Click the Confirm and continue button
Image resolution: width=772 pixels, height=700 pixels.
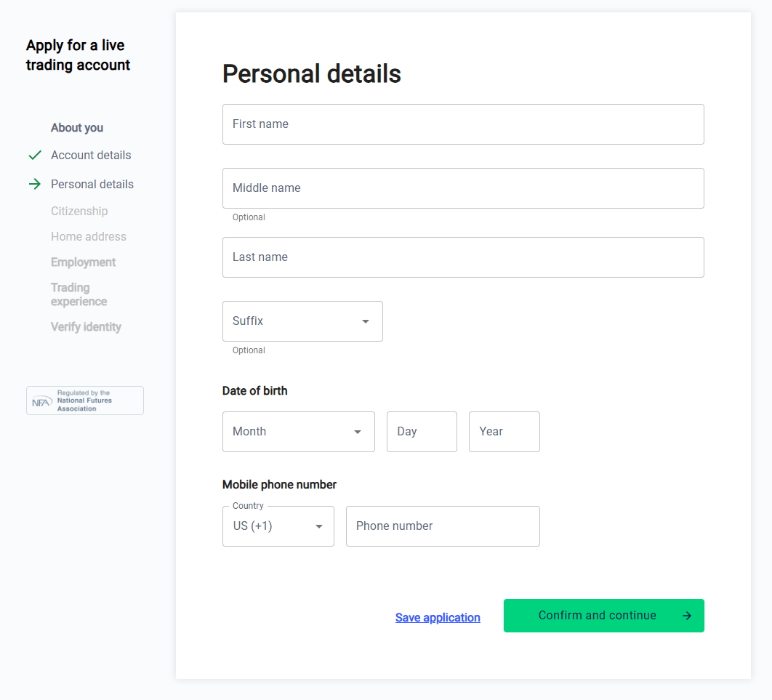point(603,616)
